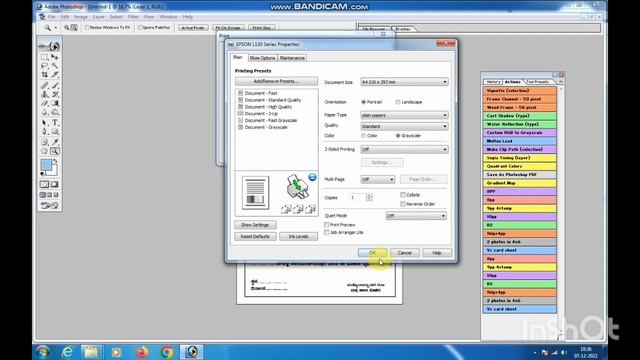This screenshot has width=640, height=360.
Task: Select the Clone Stamp tool
Action: [x=44, y=94]
